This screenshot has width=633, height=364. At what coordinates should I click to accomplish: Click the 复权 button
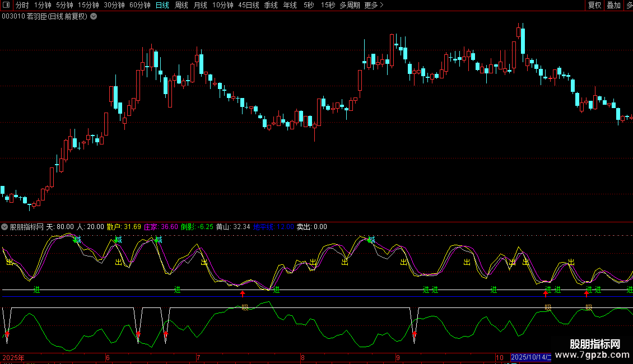(x=594, y=6)
